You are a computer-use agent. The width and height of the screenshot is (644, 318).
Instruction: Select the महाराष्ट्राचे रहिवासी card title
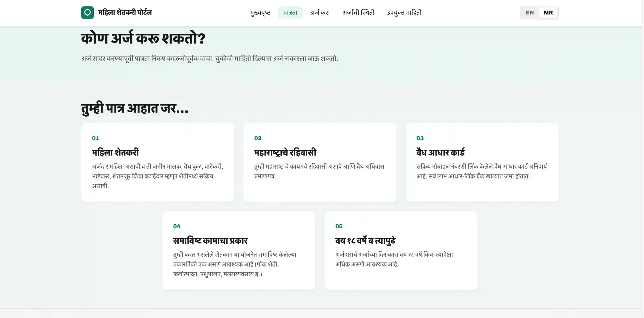tap(285, 152)
